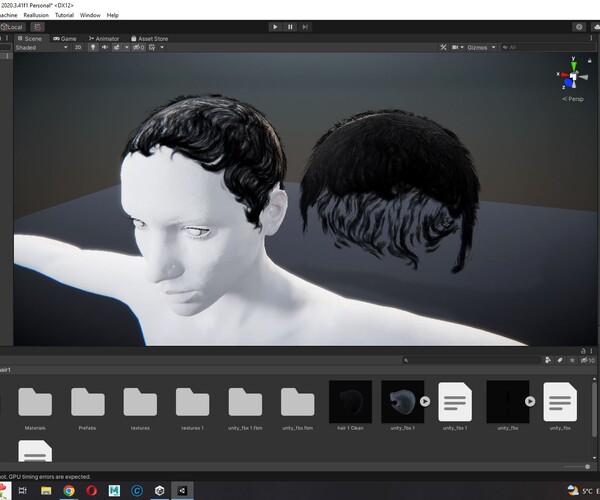Viewport: 600px width, 500px height.
Task: Open the Scene view more options menu
Action: click(x=591, y=38)
